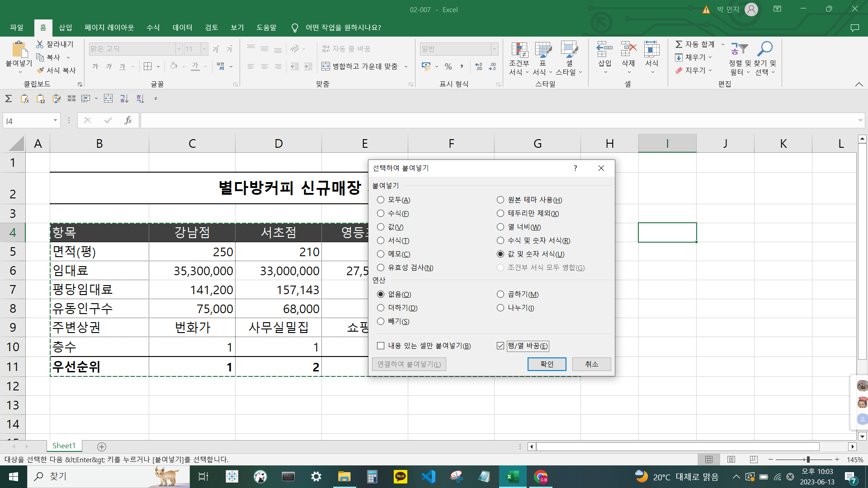Open the number format (일반) dropdown
This screenshot has height=488, width=868.
[x=495, y=49]
